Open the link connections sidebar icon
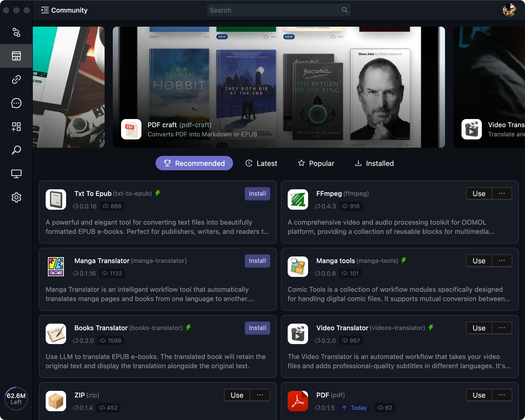This screenshot has height=420, width=525. pyautogui.click(x=16, y=79)
